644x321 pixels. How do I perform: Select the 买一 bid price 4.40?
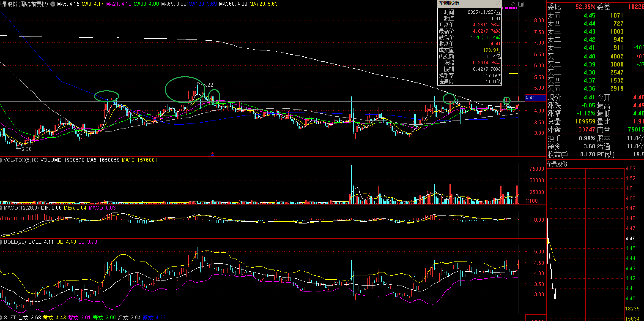(589, 57)
